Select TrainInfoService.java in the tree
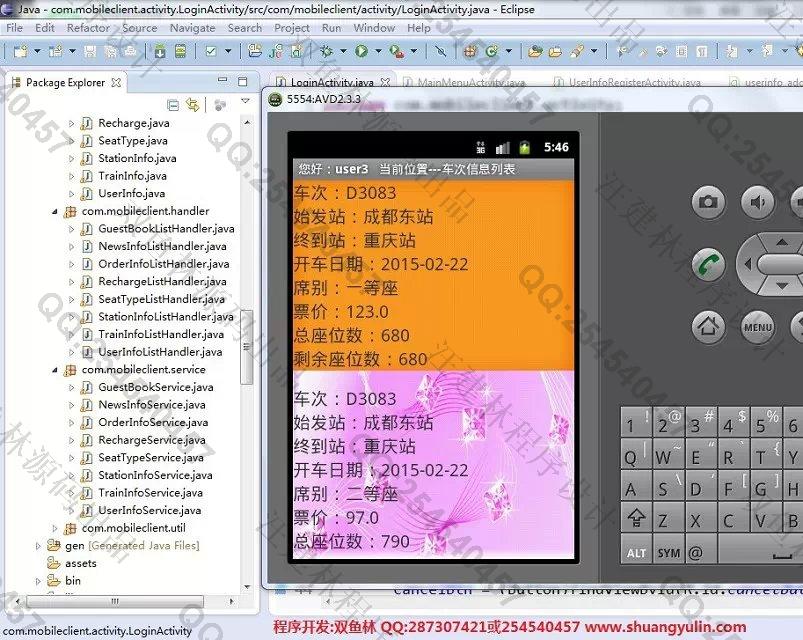This screenshot has height=640, width=803. tap(150, 493)
